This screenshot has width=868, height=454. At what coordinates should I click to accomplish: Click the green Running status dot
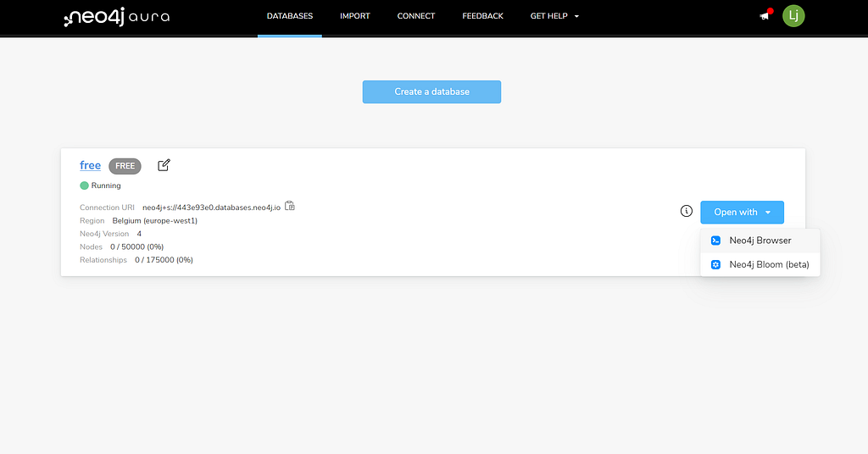(84, 185)
